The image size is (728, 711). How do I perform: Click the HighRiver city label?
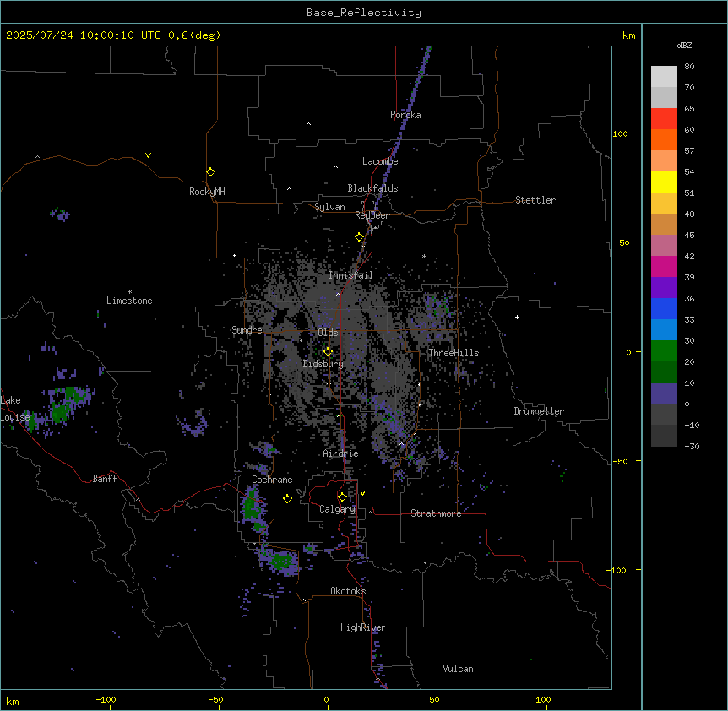pyautogui.click(x=363, y=627)
